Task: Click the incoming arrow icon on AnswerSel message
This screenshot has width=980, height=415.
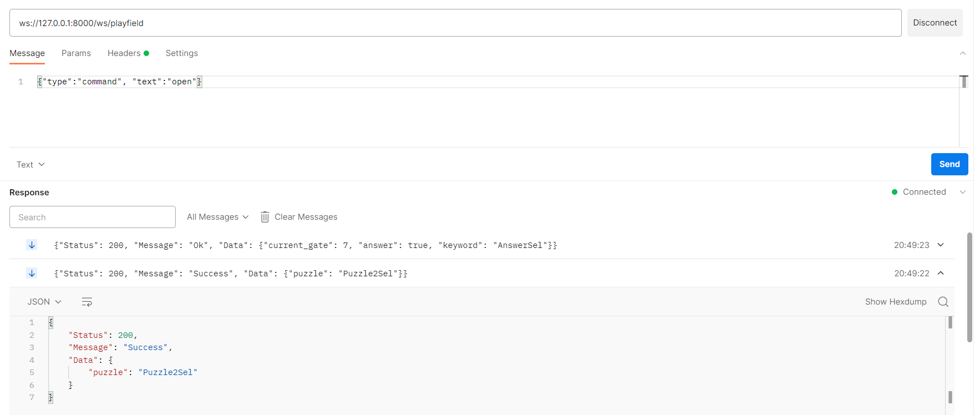Action: pos(32,245)
